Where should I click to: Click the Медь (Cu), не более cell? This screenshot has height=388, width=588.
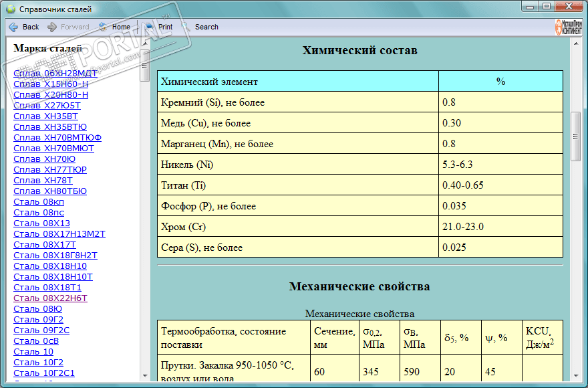[x=298, y=123]
